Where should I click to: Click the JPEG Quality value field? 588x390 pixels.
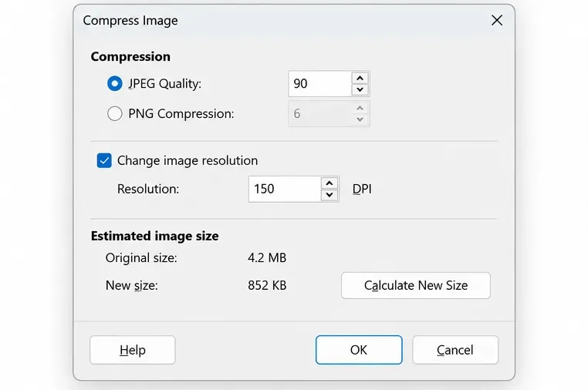tap(320, 83)
